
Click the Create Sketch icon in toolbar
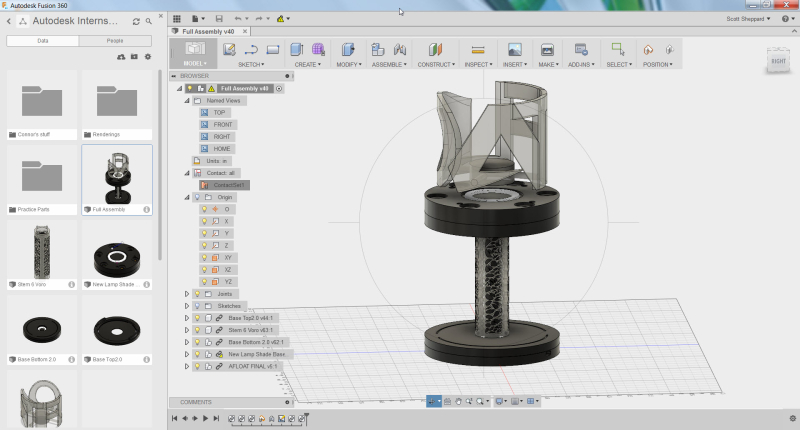tap(229, 50)
